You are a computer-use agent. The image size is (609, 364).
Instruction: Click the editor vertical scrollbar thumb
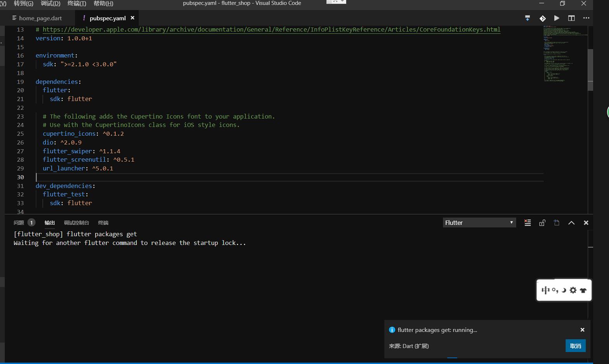pyautogui.click(x=590, y=70)
